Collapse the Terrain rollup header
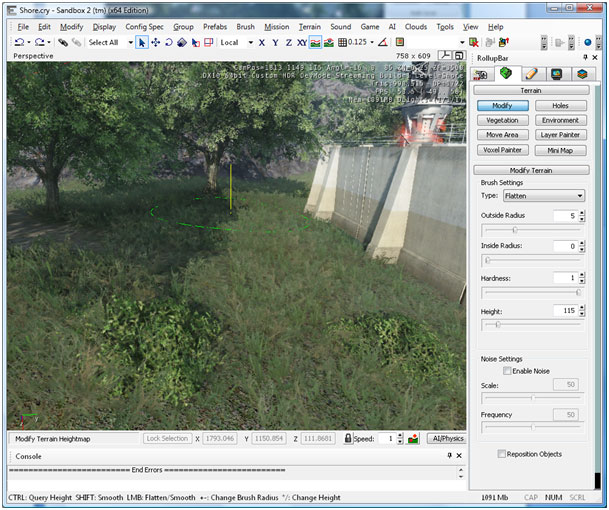The image size is (609, 510). coord(531,90)
